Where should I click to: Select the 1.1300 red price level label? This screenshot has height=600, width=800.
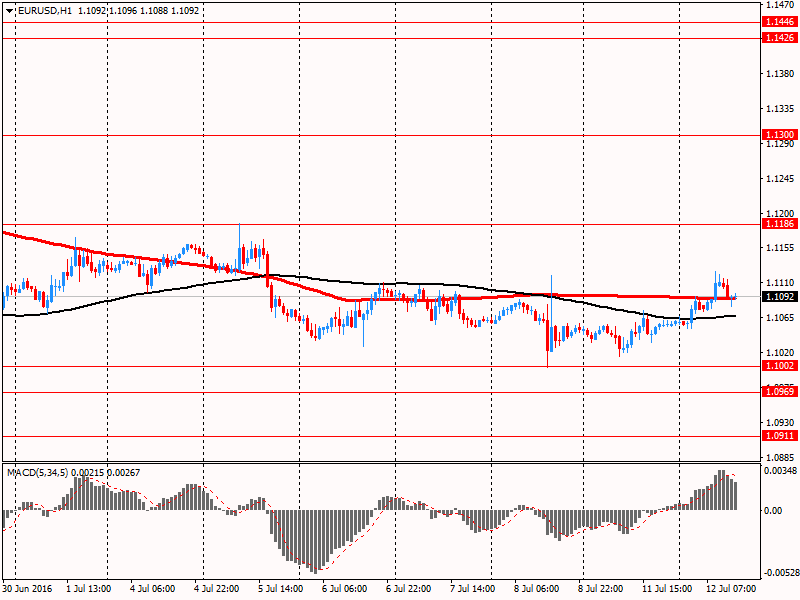(780, 135)
